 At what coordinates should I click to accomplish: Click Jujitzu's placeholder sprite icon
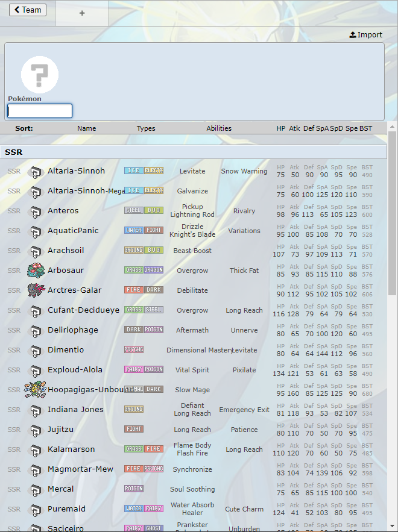point(36,430)
